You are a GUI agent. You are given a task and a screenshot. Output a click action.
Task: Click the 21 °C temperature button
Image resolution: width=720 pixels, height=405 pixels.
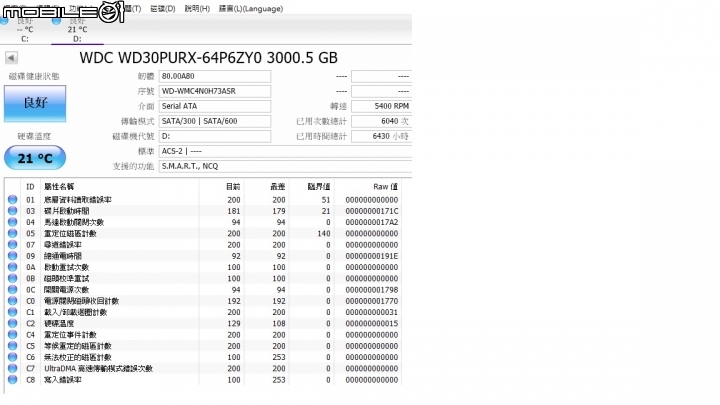[x=35, y=158]
